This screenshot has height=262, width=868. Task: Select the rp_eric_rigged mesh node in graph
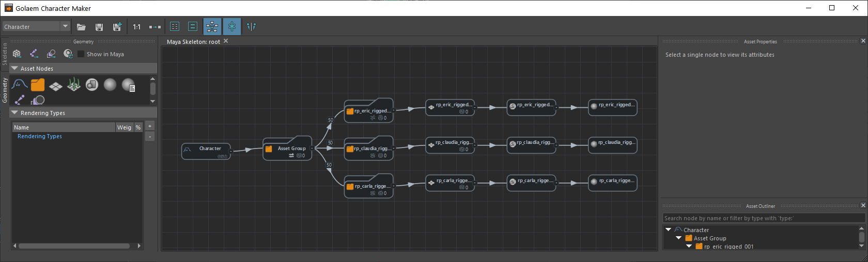point(450,107)
